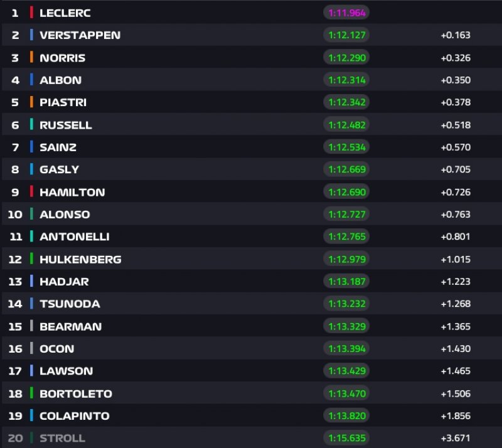This screenshot has height=448, width=502.
Task: Click Piastri's 1:12.342 lap time badge
Action: 346,102
